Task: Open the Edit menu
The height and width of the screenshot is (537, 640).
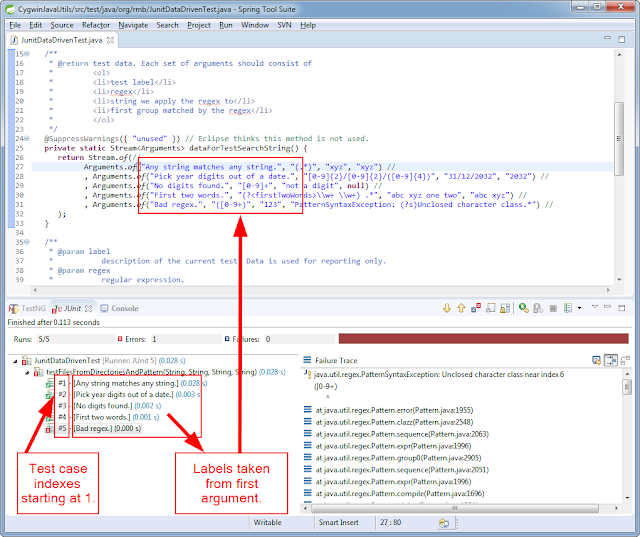Action: [36, 25]
